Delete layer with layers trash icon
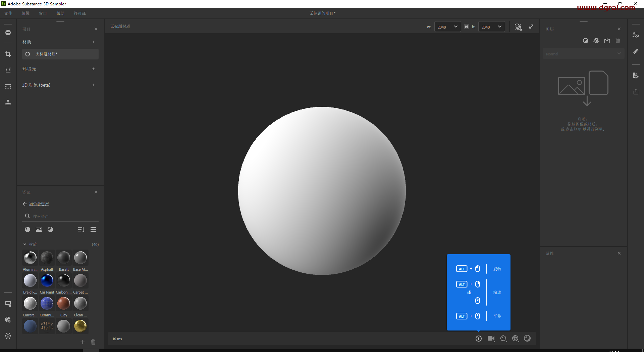The height and width of the screenshot is (352, 644). tap(618, 41)
